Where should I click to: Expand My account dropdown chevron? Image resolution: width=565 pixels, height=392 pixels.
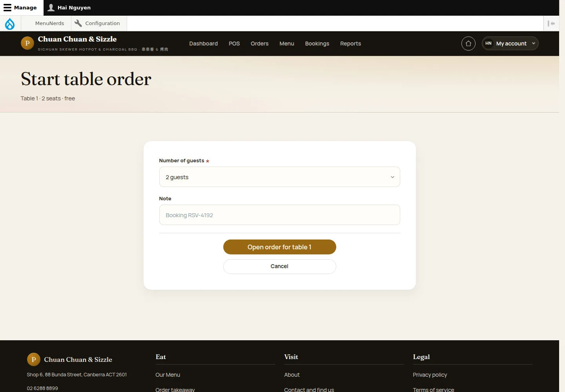(x=534, y=44)
